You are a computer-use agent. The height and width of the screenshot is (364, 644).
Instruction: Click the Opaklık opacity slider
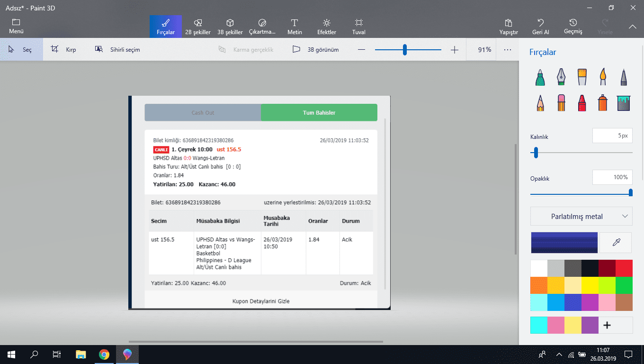click(581, 192)
